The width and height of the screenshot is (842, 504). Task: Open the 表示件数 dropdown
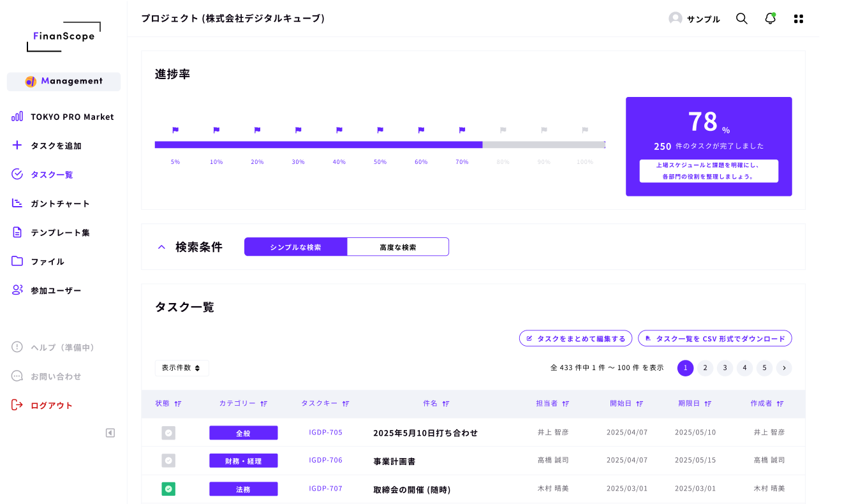pos(182,368)
